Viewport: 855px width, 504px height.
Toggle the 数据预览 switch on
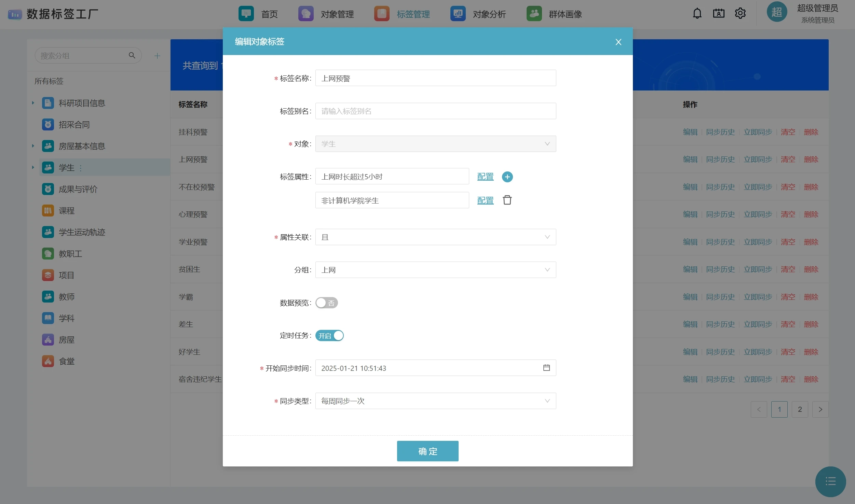(326, 303)
